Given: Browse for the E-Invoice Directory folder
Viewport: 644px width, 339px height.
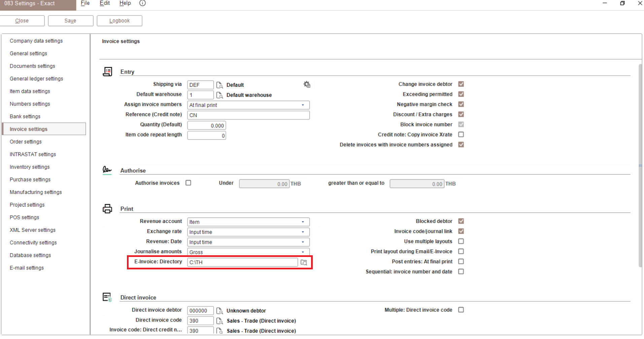Looking at the screenshot, I should point(304,263).
